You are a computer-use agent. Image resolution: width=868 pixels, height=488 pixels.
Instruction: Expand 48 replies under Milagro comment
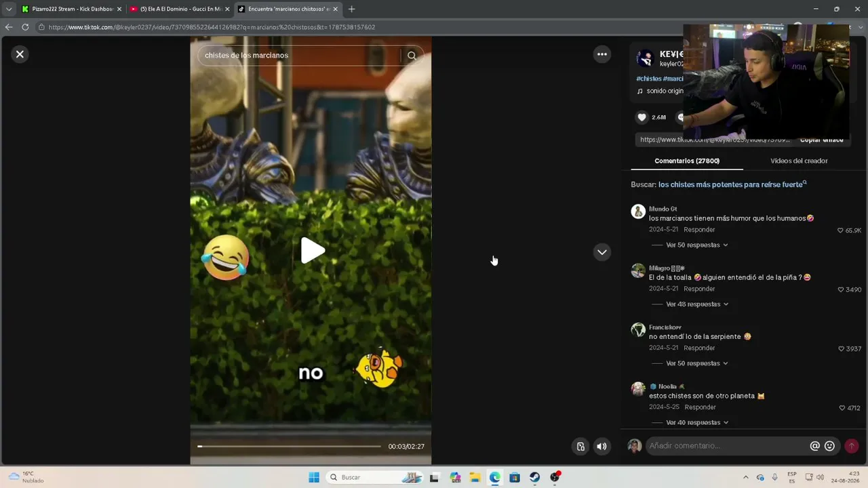point(697,304)
